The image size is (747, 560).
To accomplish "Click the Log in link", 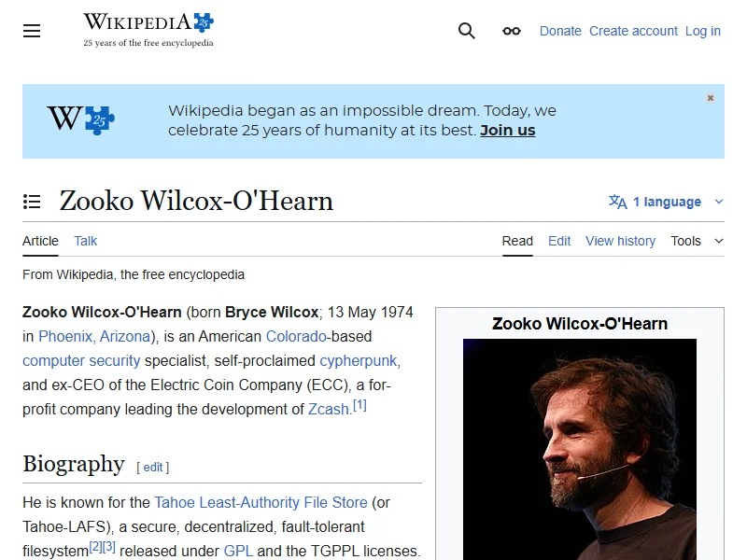I will pos(703,31).
